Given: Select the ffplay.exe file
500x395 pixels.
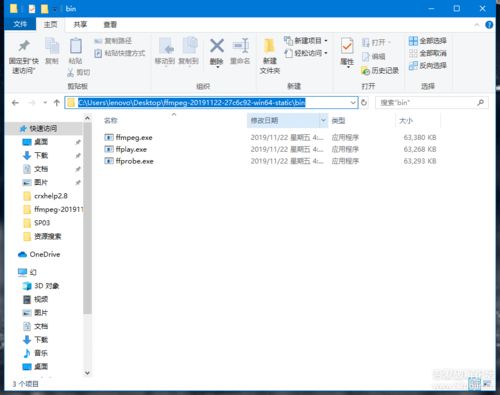Looking at the screenshot, I should (126, 149).
